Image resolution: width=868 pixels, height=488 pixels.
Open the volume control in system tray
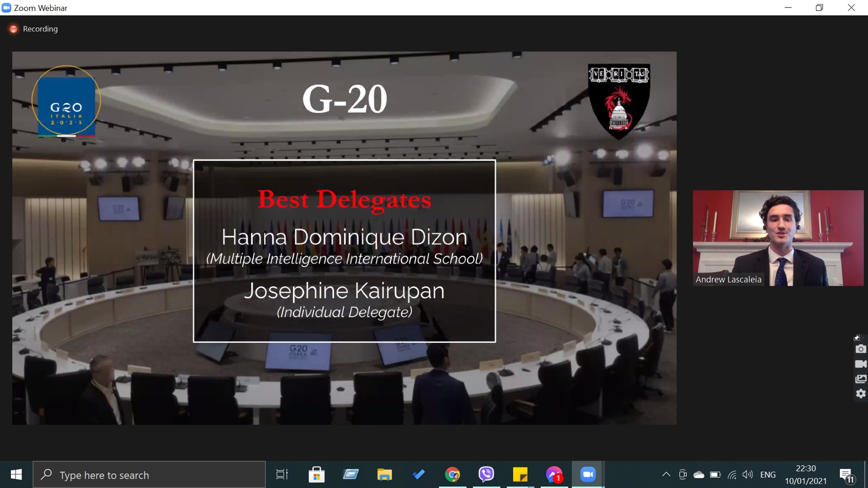pyautogui.click(x=748, y=475)
